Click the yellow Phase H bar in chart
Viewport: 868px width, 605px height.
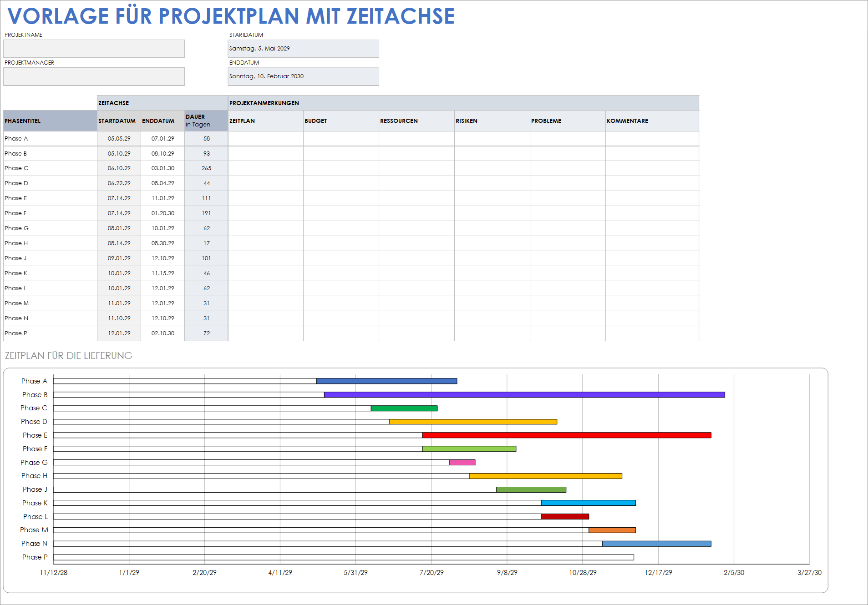(545, 476)
